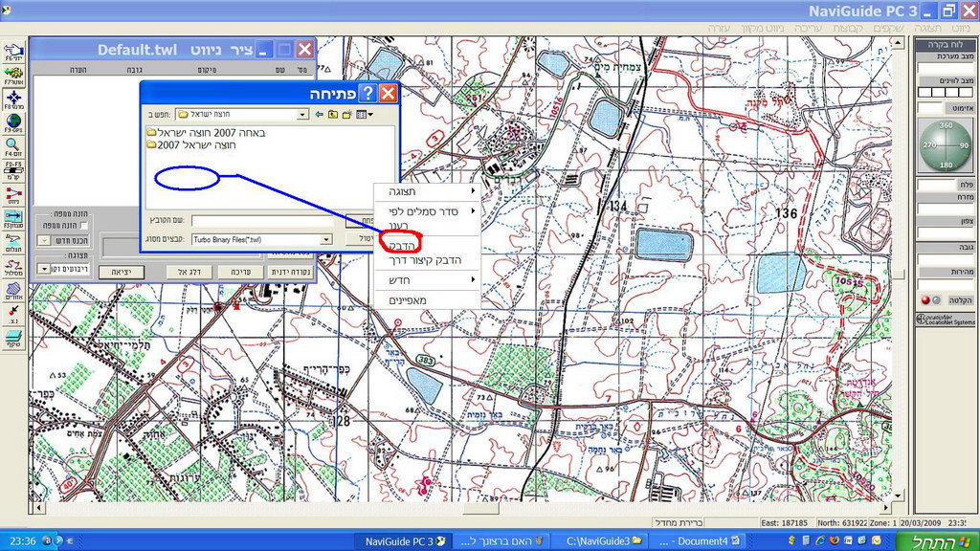This screenshot has height=551, width=980.
Task: Click the map's vertical scrollbar up arrow
Action: (x=898, y=42)
